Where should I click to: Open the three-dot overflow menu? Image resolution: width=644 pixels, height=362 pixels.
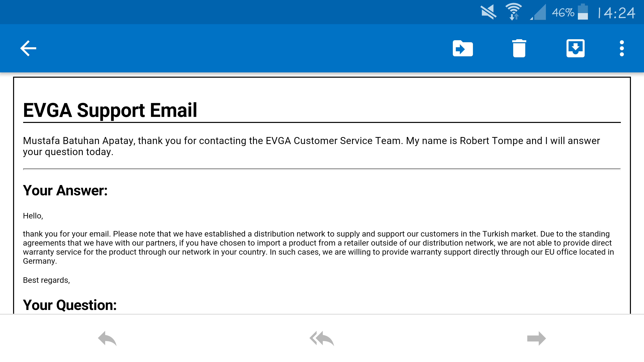pyautogui.click(x=622, y=48)
